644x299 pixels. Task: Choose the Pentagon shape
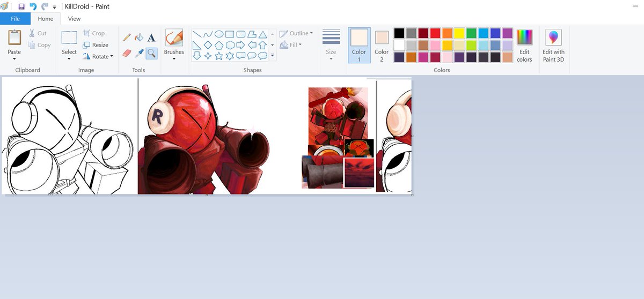tap(219, 44)
